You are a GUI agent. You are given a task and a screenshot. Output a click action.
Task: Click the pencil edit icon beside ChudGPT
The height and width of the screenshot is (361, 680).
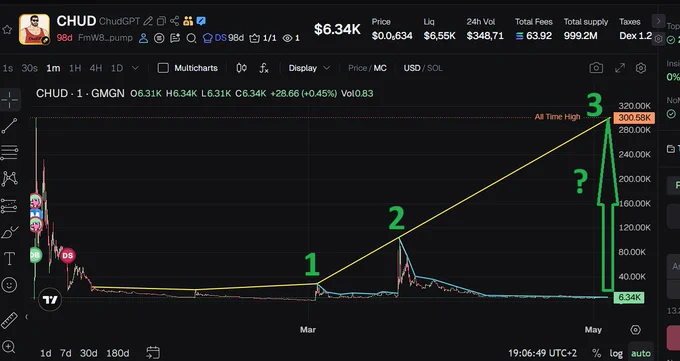(x=148, y=21)
